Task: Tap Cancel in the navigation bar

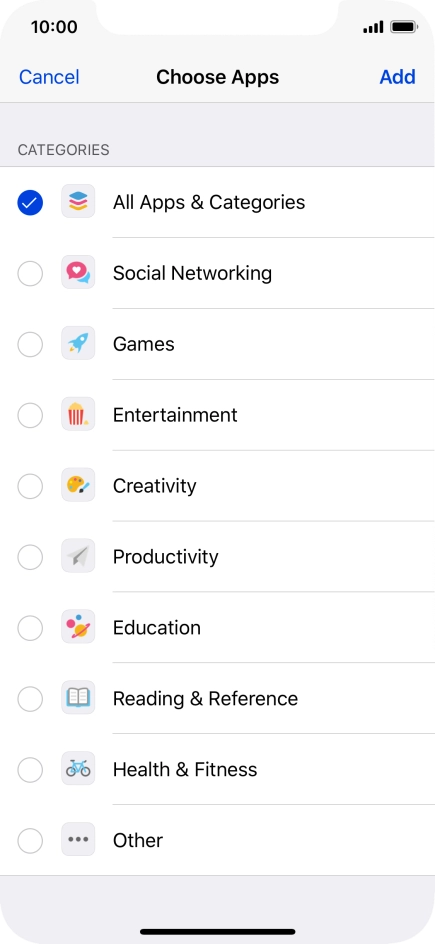Action: pyautogui.click(x=49, y=77)
